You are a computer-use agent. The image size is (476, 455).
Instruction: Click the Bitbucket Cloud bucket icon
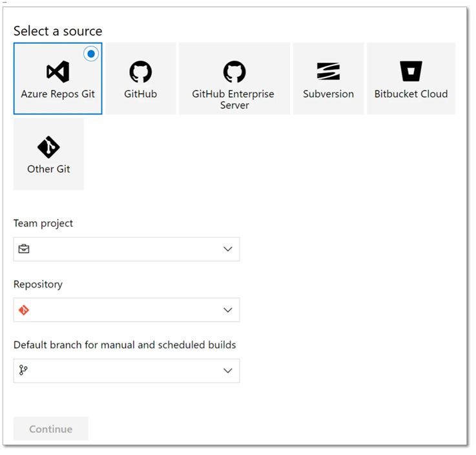411,71
